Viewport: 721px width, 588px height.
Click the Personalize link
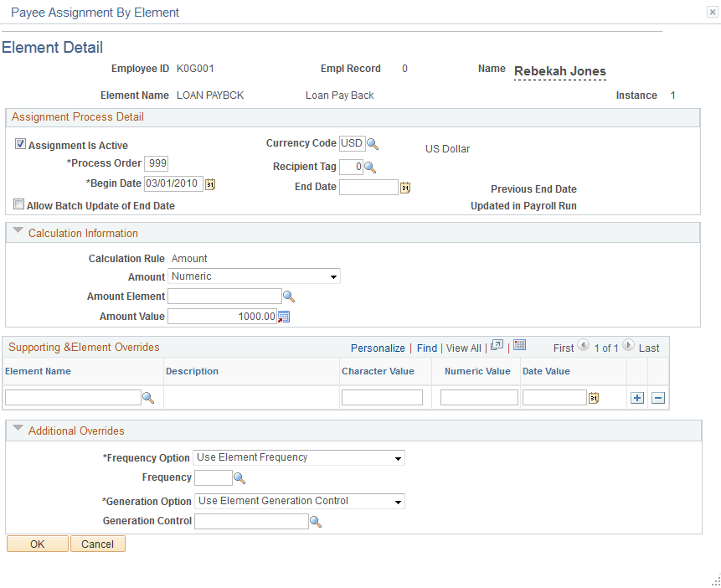378,348
